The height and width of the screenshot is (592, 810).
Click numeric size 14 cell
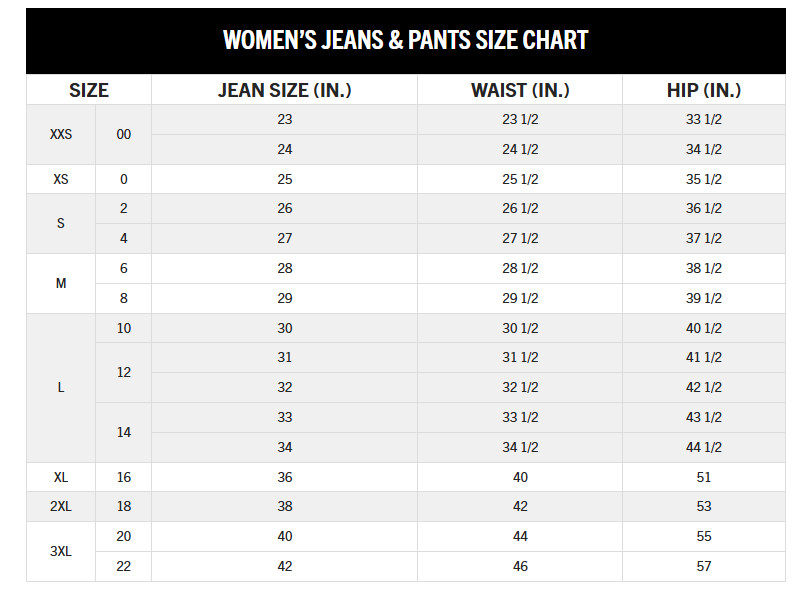click(x=123, y=432)
